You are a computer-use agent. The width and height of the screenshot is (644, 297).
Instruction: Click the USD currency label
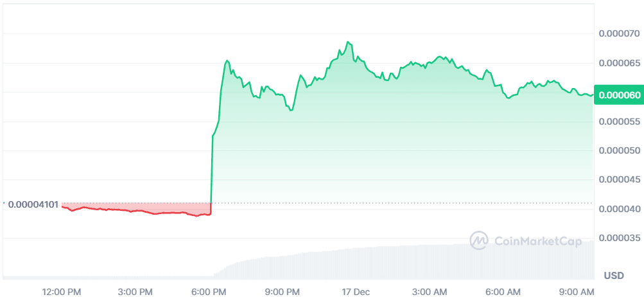coord(614,276)
